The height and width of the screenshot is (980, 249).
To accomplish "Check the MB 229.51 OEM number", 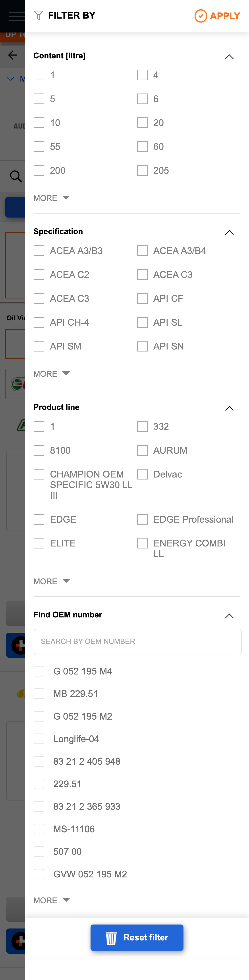I will [x=39, y=693].
